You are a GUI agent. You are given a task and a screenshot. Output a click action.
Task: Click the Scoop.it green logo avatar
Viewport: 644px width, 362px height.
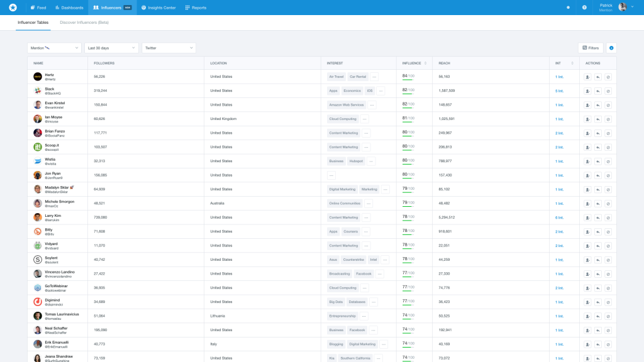coord(37,147)
